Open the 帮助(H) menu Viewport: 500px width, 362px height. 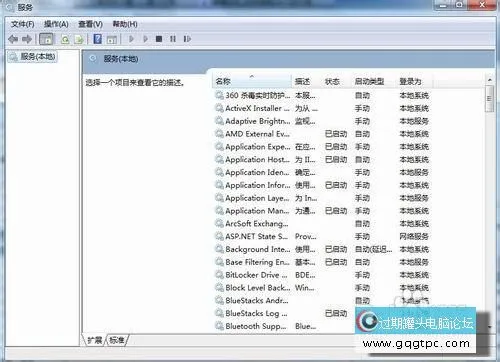(125, 24)
